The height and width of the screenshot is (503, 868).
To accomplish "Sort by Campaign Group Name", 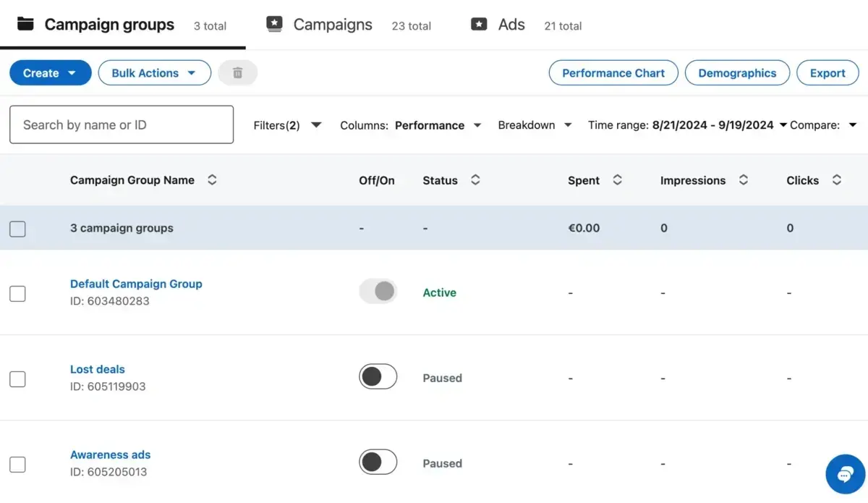I will [212, 180].
